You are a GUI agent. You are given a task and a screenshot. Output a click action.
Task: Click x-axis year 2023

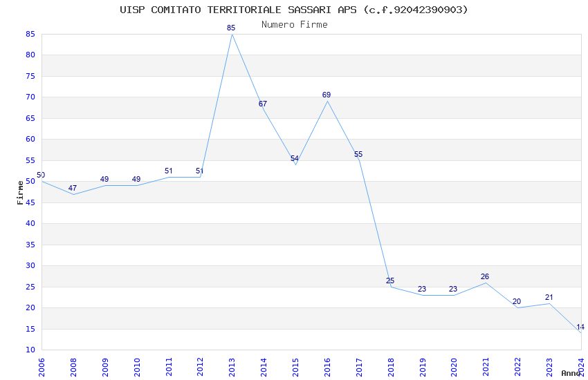pyautogui.click(x=549, y=367)
